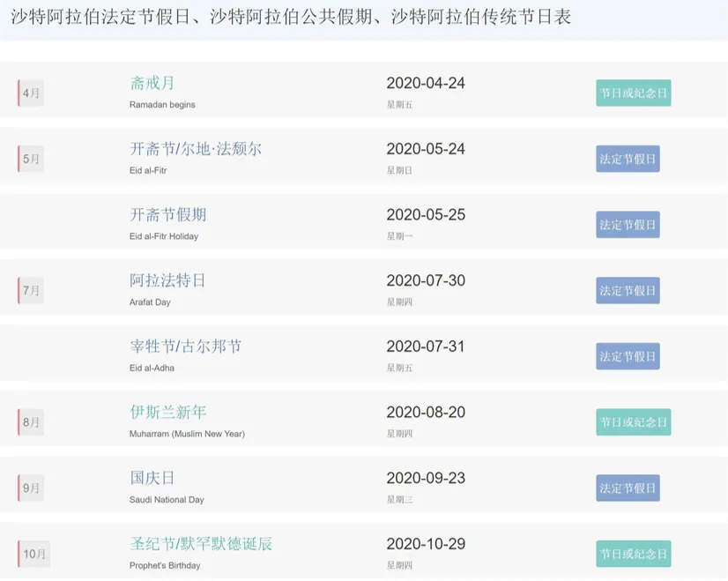The image size is (728, 581).
Task: Select the 5月 month label
Action: 31,159
